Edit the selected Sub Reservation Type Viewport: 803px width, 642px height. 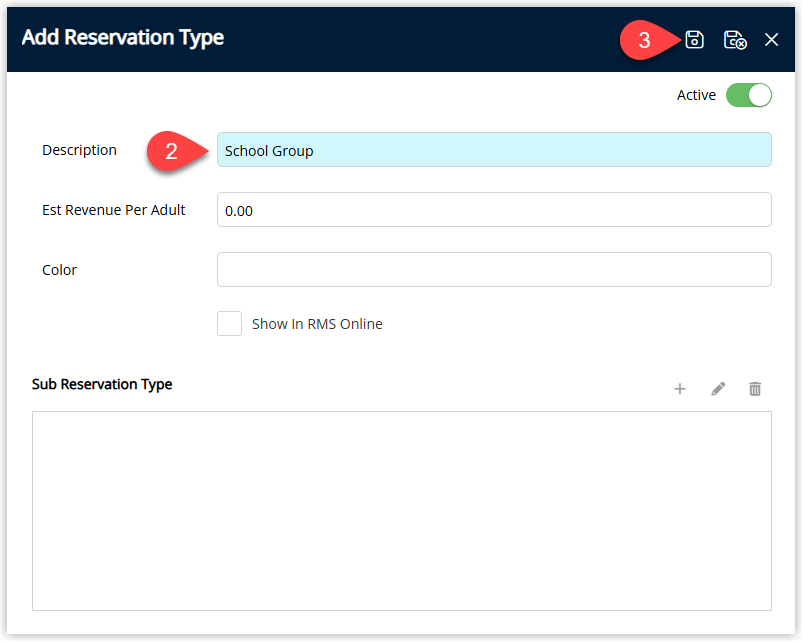718,389
